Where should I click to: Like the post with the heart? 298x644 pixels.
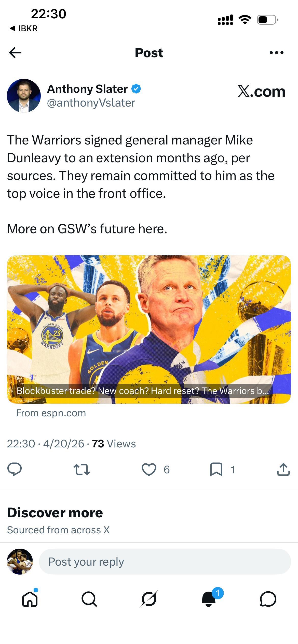coord(149,469)
